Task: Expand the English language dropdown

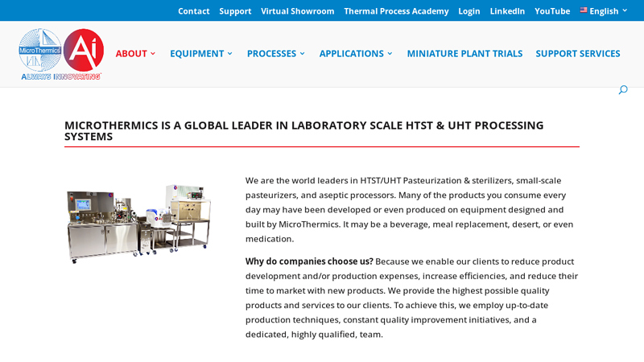Action: coord(604,11)
